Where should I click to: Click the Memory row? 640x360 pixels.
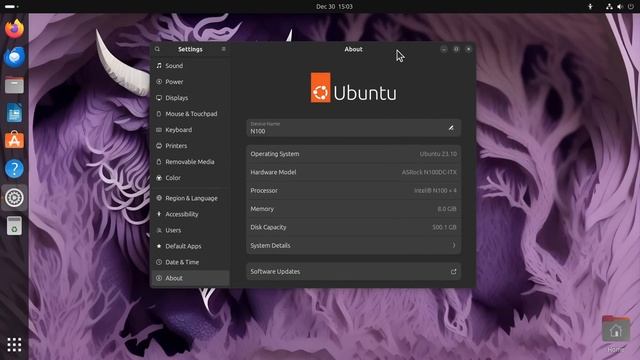click(x=353, y=209)
